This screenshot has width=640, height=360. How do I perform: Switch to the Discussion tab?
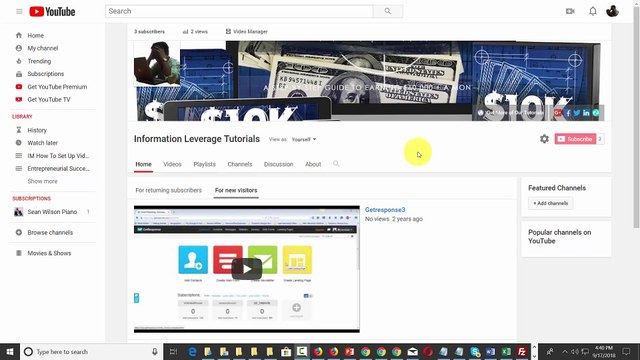click(x=279, y=164)
